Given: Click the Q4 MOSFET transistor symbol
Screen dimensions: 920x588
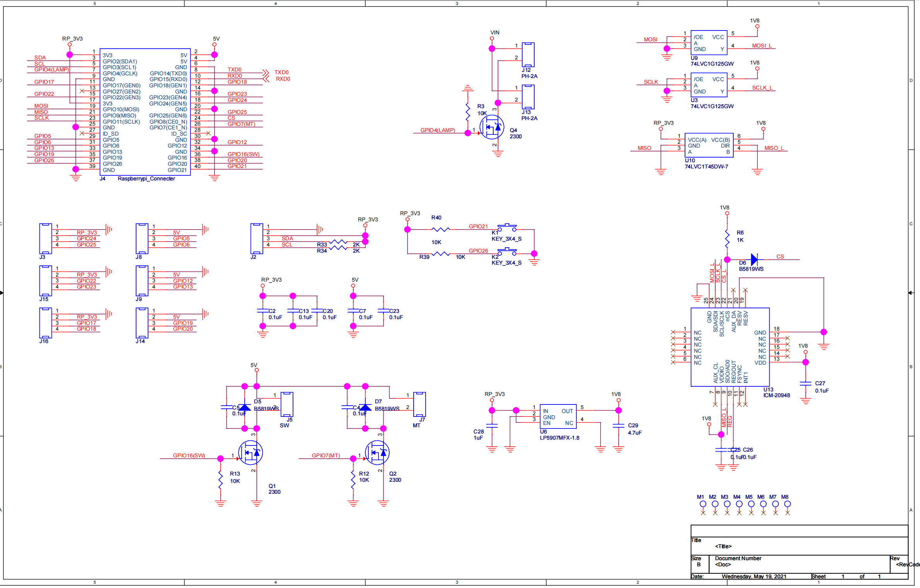Looking at the screenshot, I should 491,127.
